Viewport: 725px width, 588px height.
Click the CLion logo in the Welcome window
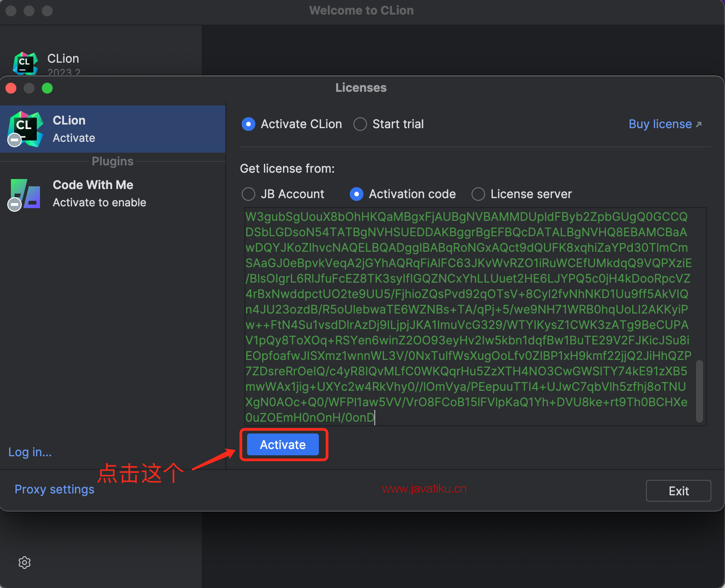tap(25, 63)
